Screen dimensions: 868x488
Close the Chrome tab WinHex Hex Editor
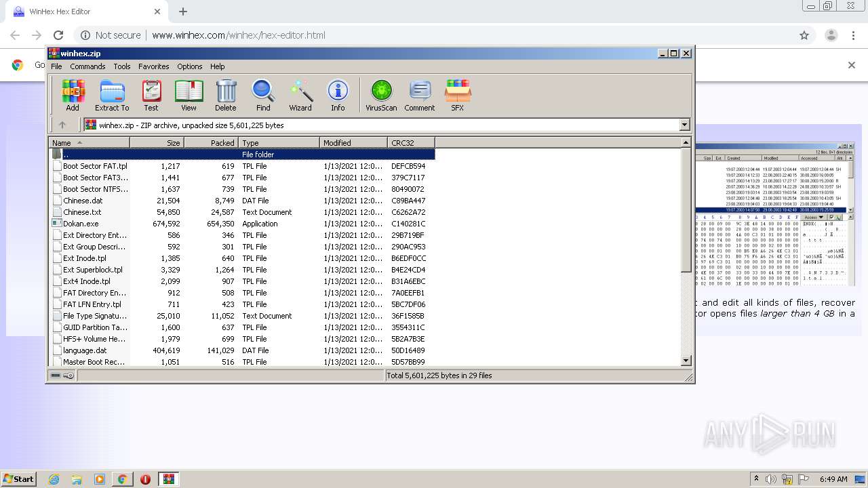(157, 12)
